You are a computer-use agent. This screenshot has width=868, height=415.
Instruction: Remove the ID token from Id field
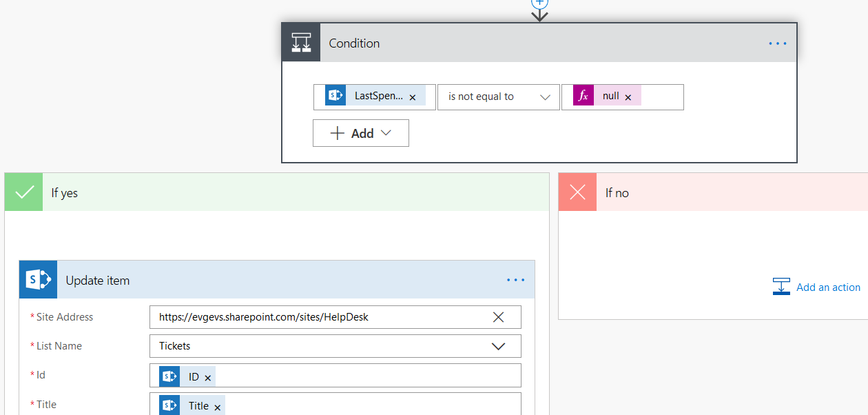(x=207, y=378)
